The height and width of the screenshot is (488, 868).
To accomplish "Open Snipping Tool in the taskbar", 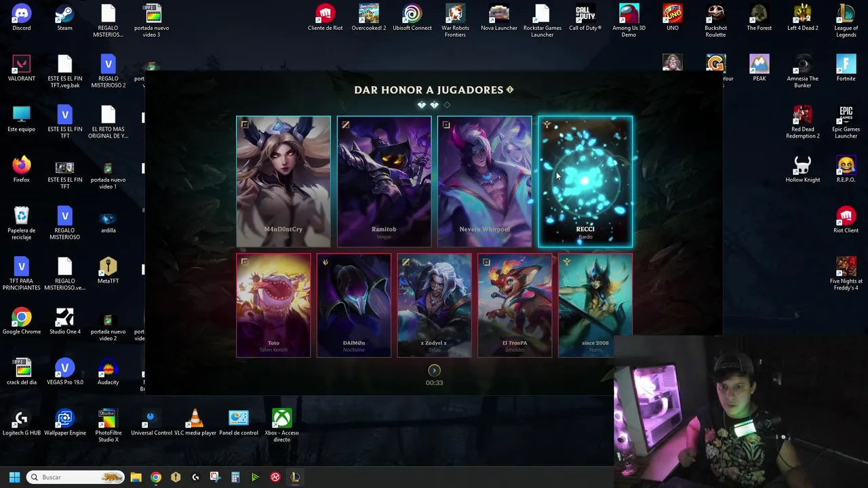I will (215, 477).
